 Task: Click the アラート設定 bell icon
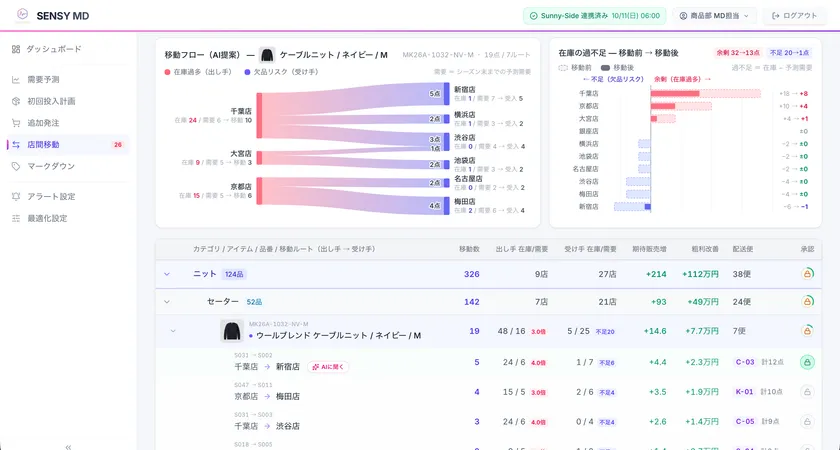(x=16, y=197)
